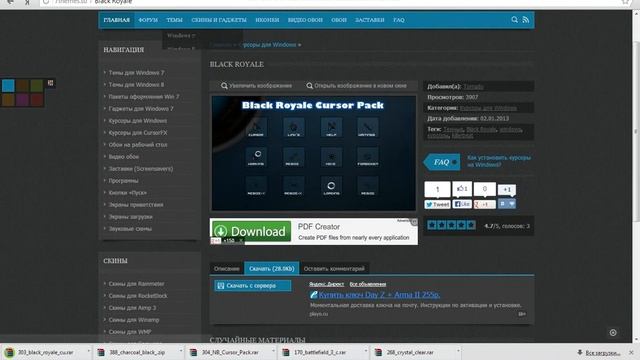Open Гаджеты для Windows 7 sidebar link
This screenshot has width=640, height=360.
tap(141, 109)
